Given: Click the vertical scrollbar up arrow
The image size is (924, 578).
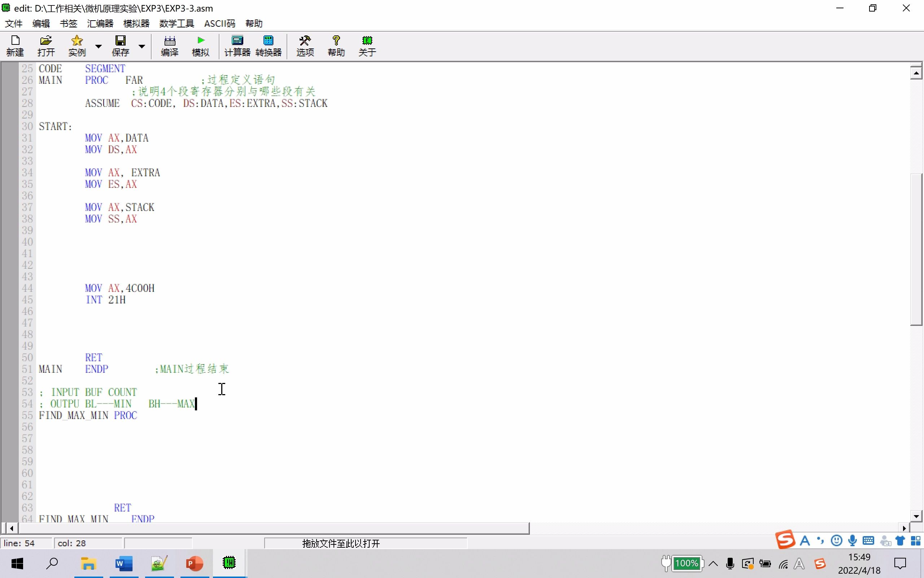Looking at the screenshot, I should (916, 73).
